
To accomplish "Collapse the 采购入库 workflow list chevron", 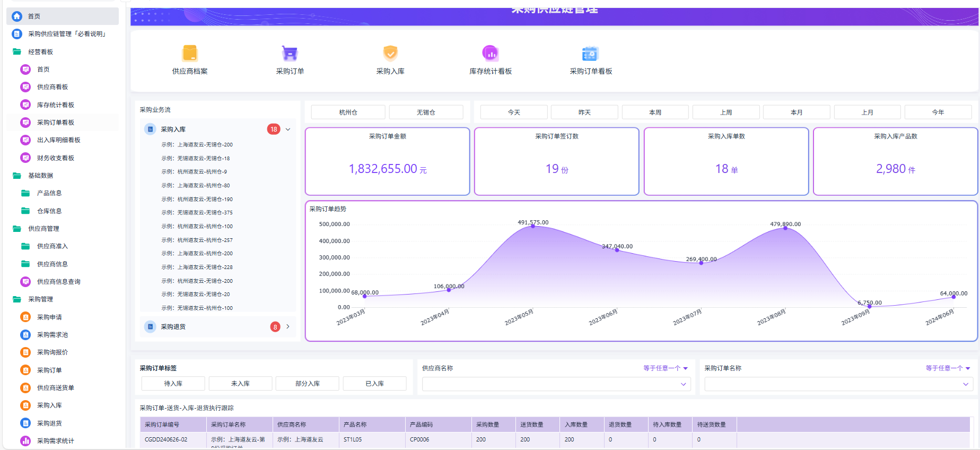I will click(288, 129).
